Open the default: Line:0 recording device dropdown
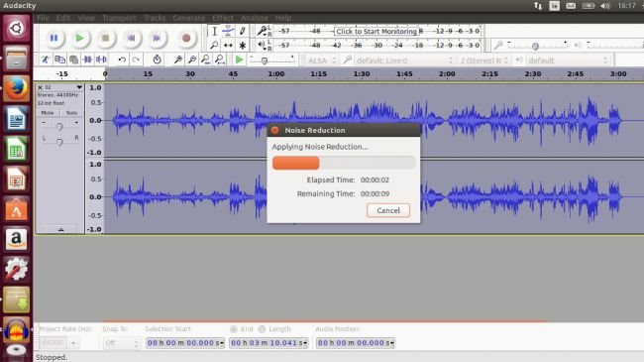Image resolution: width=644 pixels, height=362 pixels. 404,60
